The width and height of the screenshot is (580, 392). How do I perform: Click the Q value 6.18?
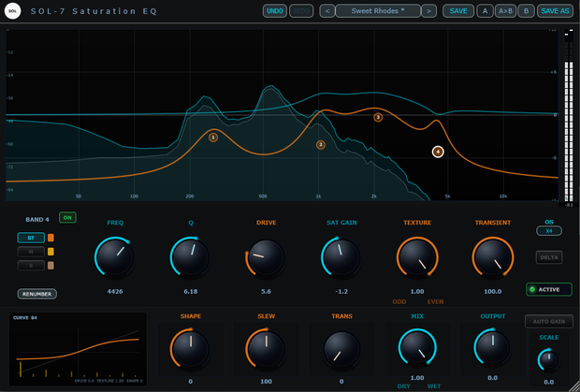coord(191,292)
